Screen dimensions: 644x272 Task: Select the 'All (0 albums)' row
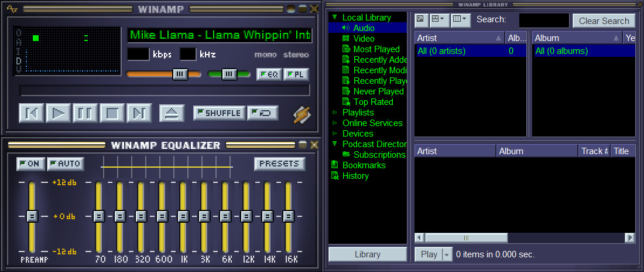[x=584, y=51]
